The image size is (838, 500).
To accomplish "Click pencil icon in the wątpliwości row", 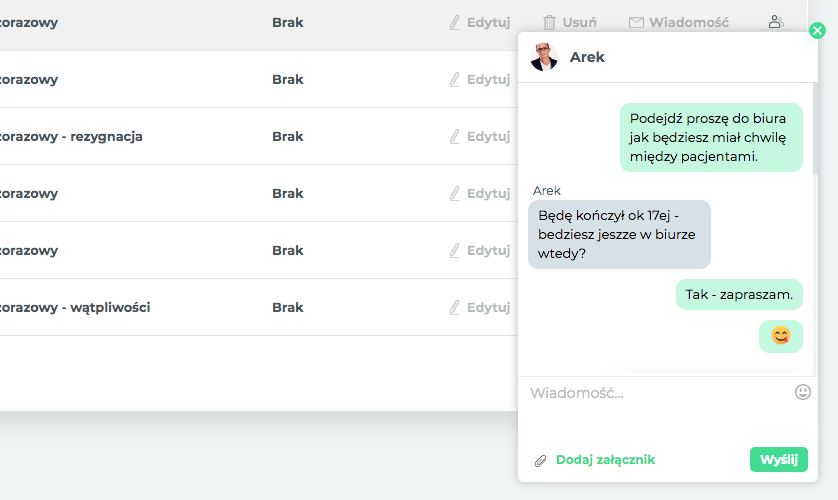I will [454, 307].
